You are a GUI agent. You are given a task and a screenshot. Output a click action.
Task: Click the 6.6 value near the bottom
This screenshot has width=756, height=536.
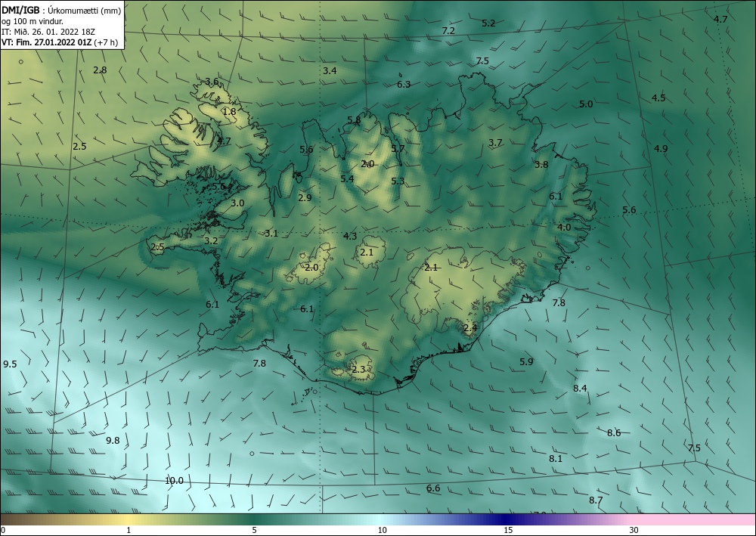tap(433, 488)
